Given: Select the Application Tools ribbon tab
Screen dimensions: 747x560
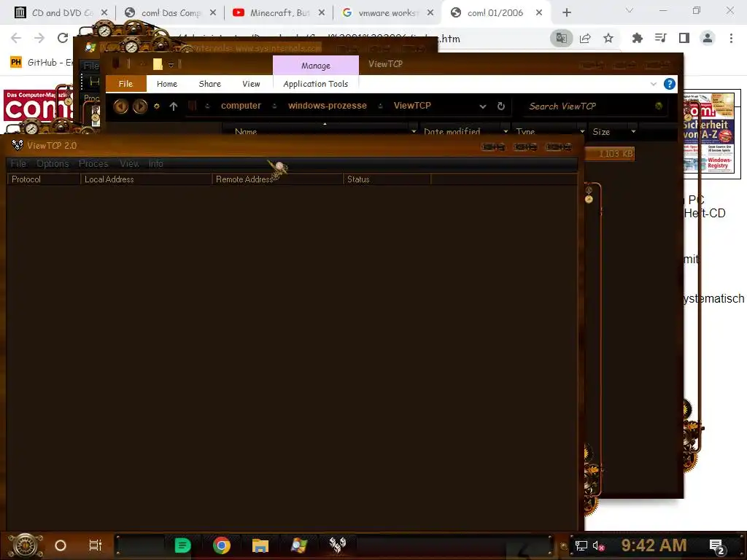Looking at the screenshot, I should (x=315, y=84).
